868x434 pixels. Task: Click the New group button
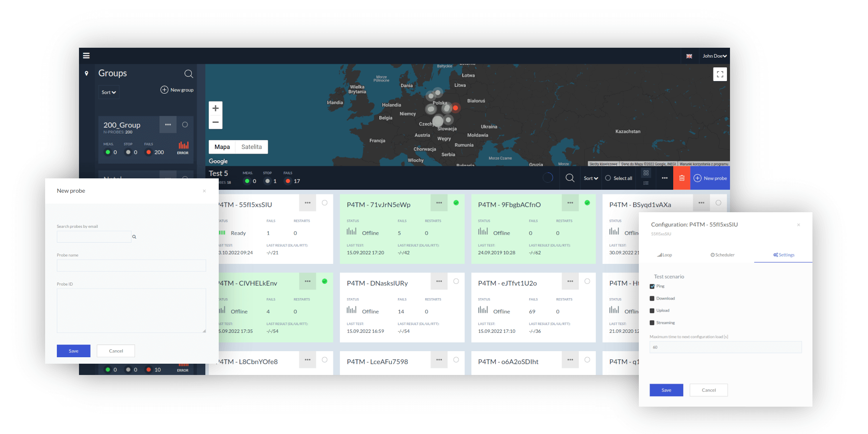point(177,90)
